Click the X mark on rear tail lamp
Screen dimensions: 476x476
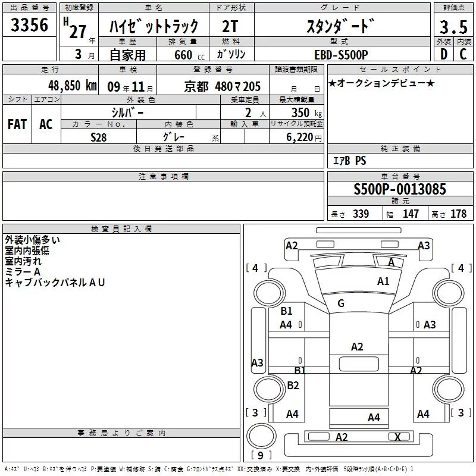coord(397,437)
